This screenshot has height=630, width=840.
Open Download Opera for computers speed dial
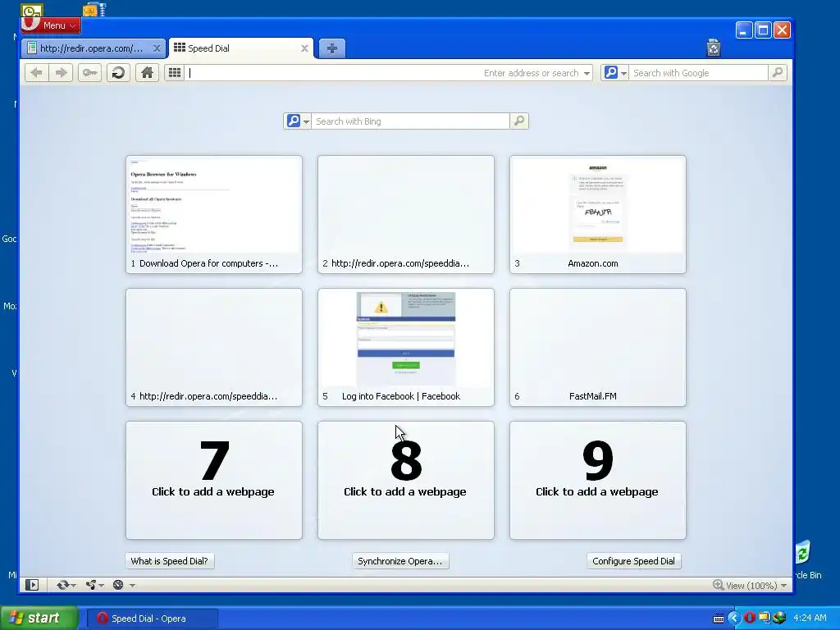[214, 214]
